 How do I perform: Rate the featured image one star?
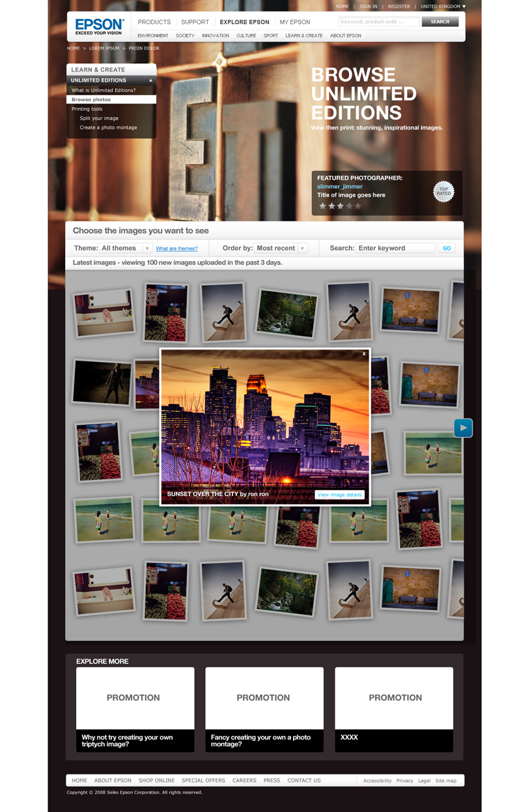[x=322, y=206]
